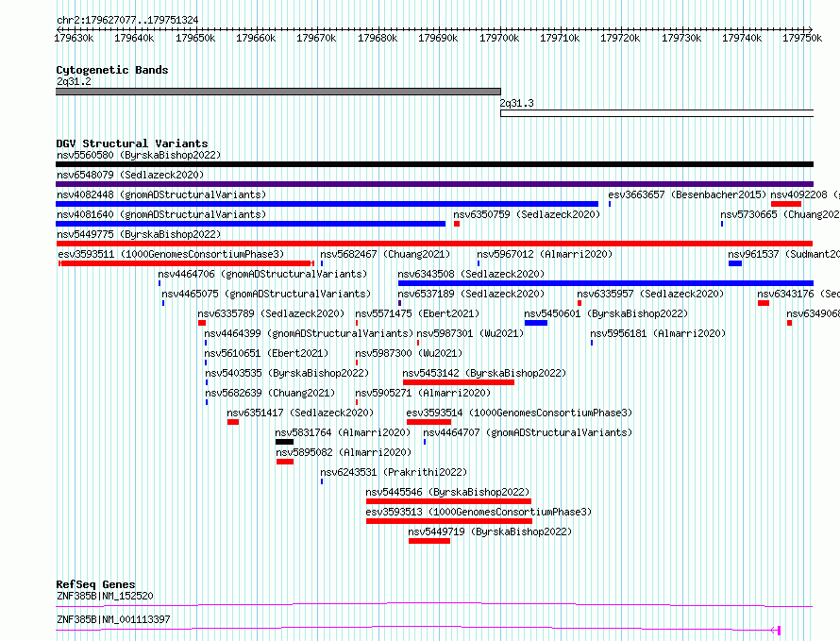840x641 pixels.
Task: Select nsv4464706 gnomAD variant label
Action: tap(262, 274)
